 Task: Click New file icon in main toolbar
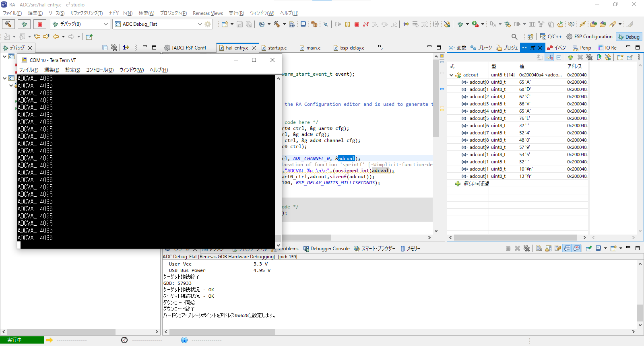point(225,24)
